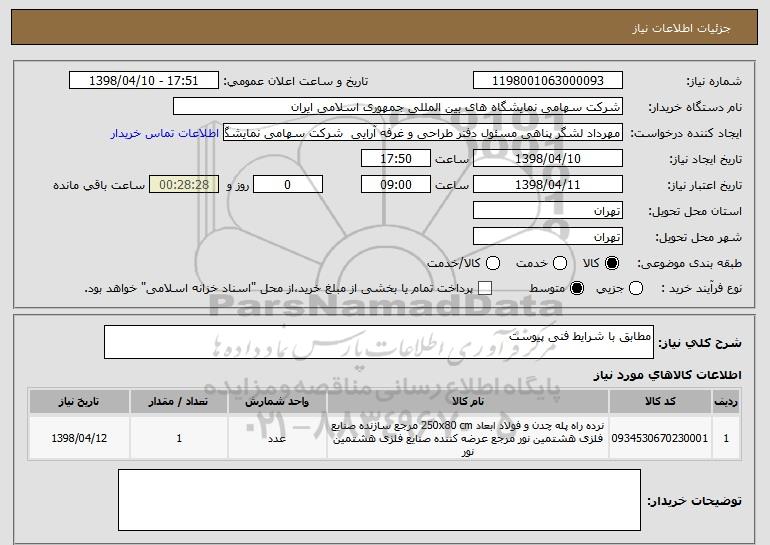Click the remaining days field showing 0
This screenshot has width=770, height=545.
click(x=288, y=185)
